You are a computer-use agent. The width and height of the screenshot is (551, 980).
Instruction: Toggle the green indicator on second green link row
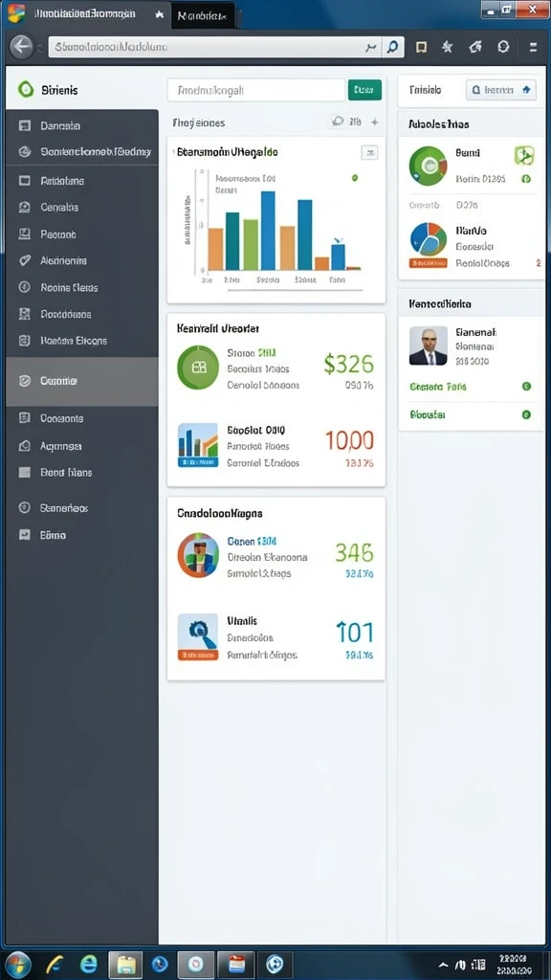[x=526, y=414]
